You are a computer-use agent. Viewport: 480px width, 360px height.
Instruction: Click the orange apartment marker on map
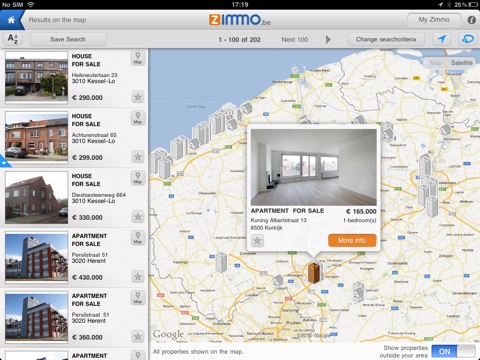[314, 272]
